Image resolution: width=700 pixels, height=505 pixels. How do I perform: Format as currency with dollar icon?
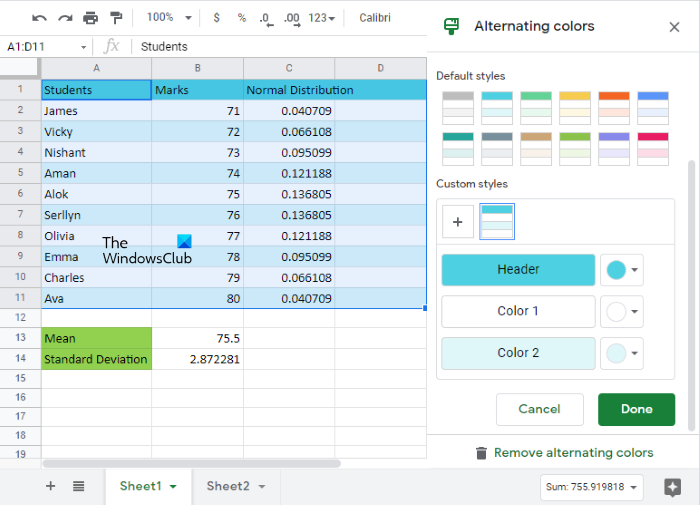[217, 18]
